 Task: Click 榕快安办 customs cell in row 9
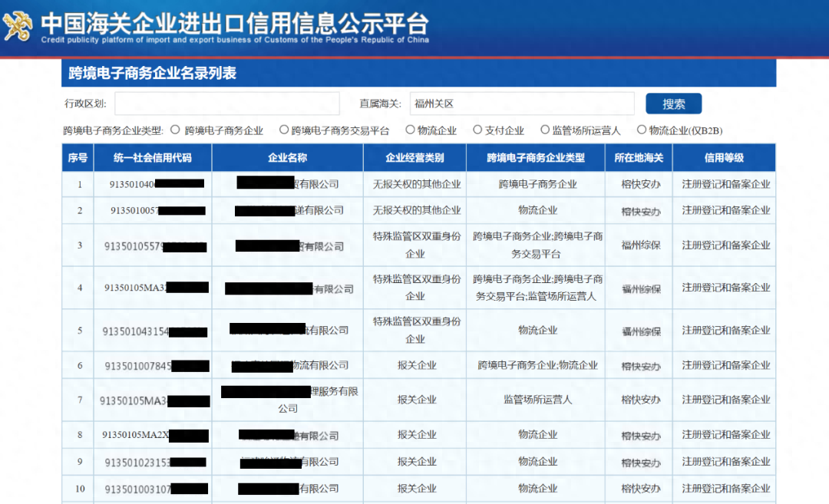click(641, 463)
